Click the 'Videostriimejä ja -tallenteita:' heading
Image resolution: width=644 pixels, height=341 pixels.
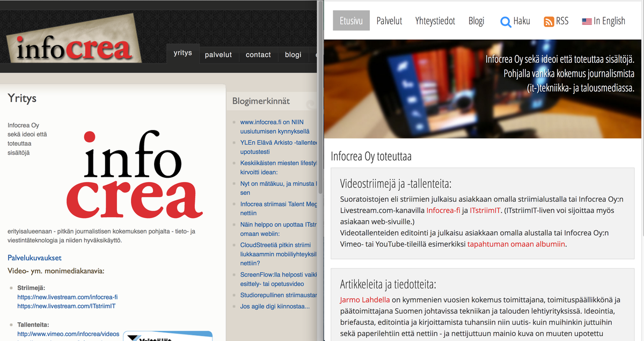(x=396, y=183)
